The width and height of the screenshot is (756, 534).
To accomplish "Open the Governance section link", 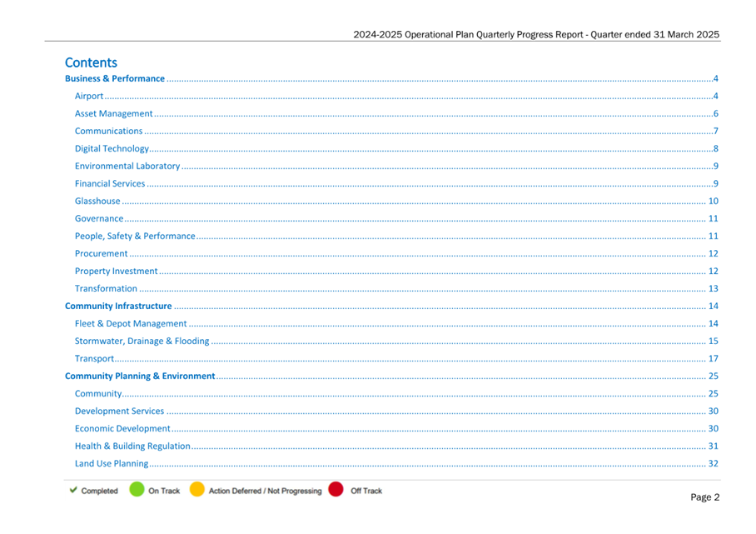I will [x=396, y=218].
